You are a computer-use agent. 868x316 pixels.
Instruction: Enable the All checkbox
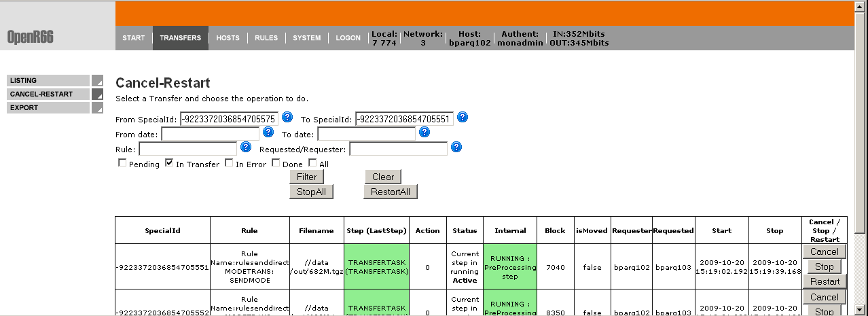point(312,163)
